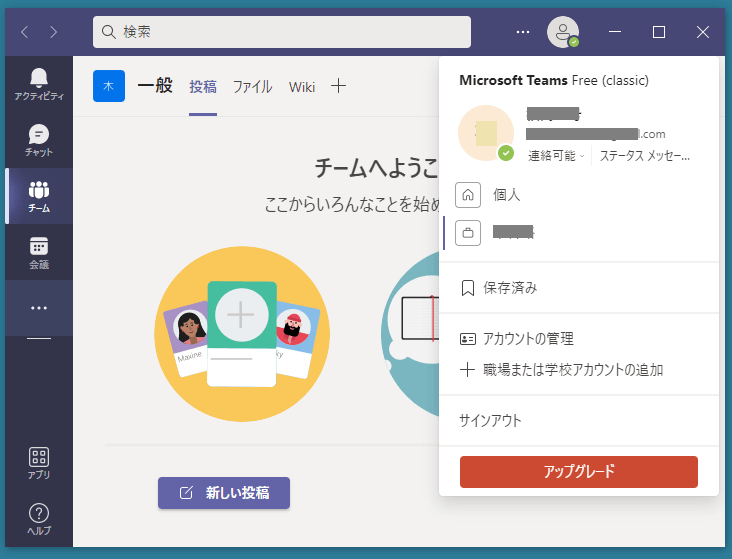Add a new tab with the plus icon
This screenshot has height=559, width=732.
(338, 86)
